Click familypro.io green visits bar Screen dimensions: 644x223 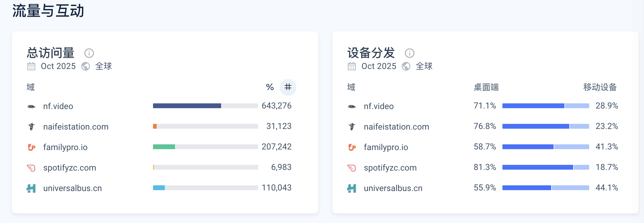point(164,147)
